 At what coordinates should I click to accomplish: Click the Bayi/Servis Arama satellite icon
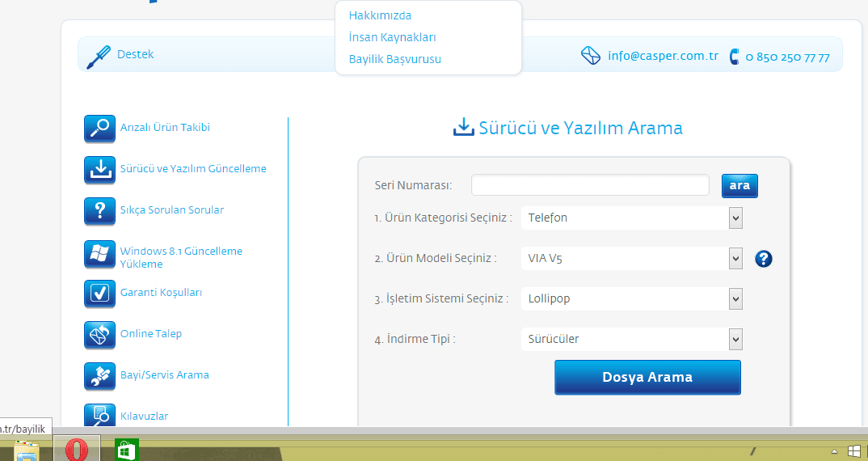click(99, 376)
